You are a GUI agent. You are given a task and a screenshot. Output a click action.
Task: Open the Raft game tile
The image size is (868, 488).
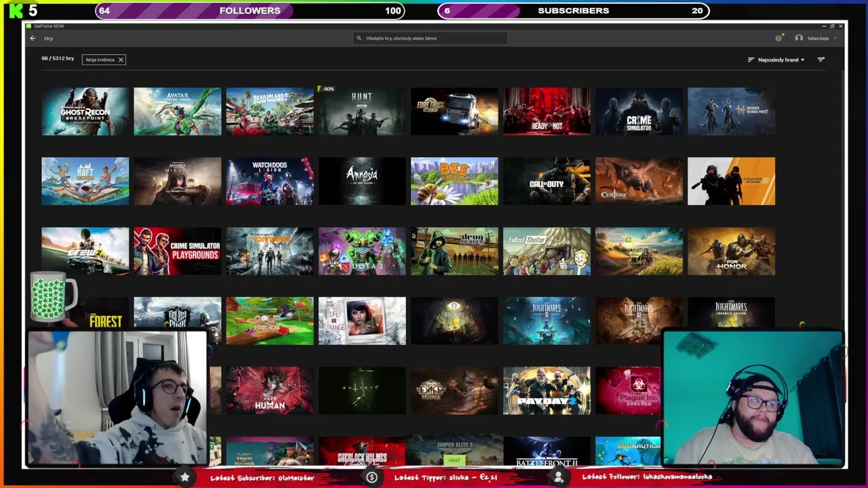click(x=85, y=181)
